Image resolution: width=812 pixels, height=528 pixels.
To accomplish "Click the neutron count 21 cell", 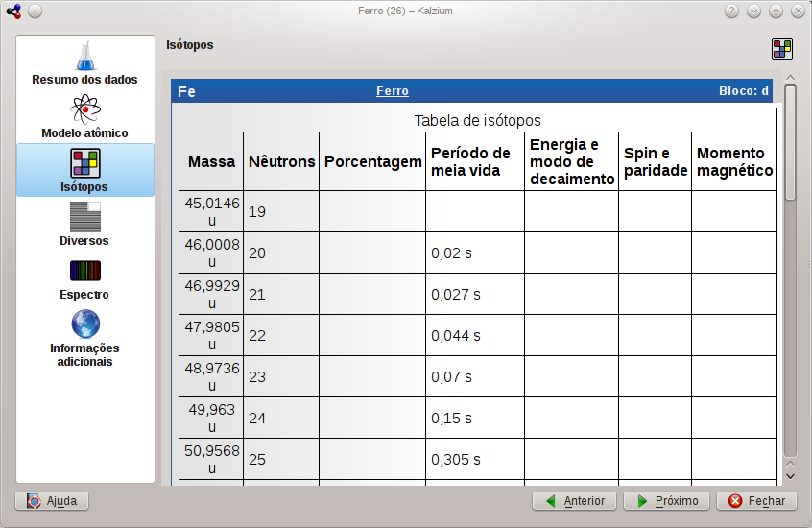I will (281, 294).
